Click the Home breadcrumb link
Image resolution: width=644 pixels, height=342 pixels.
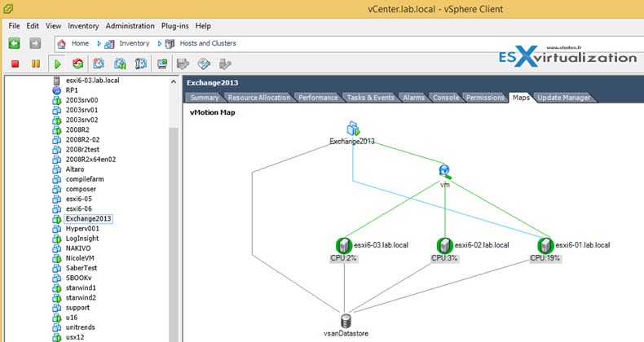click(x=80, y=43)
